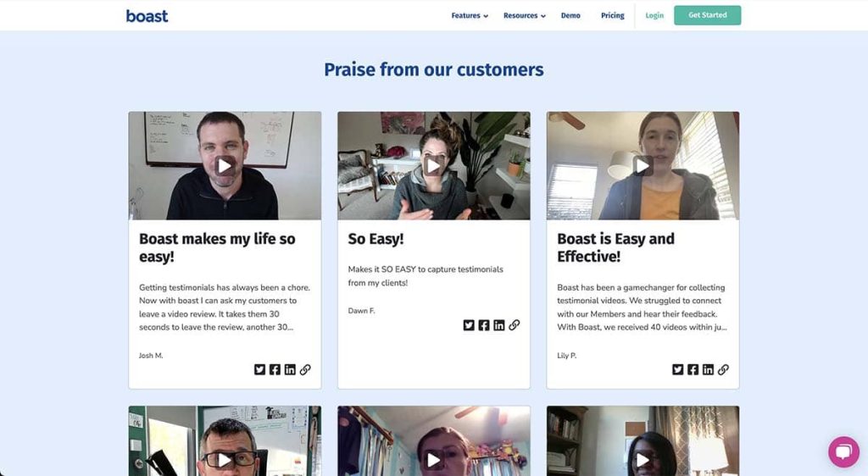Screen dimensions: 868x476
Task: Share Josh M.'s review on Twitter
Action: (x=259, y=369)
